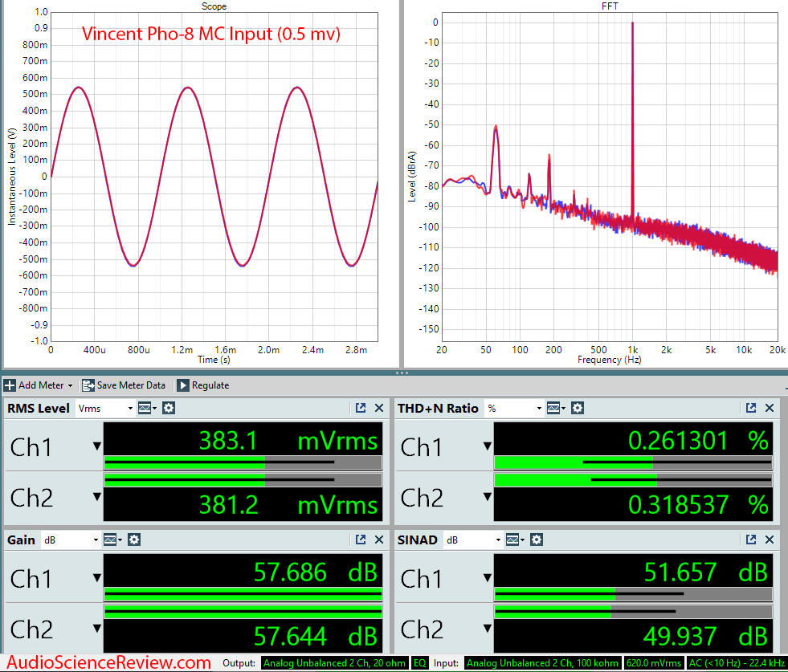
Task: Pop out the THD+N Ratio meter
Action: click(x=751, y=409)
